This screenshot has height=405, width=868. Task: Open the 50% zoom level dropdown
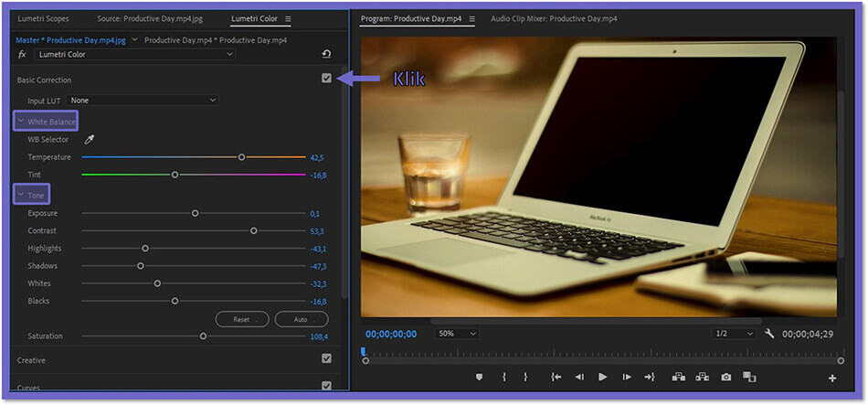click(457, 334)
